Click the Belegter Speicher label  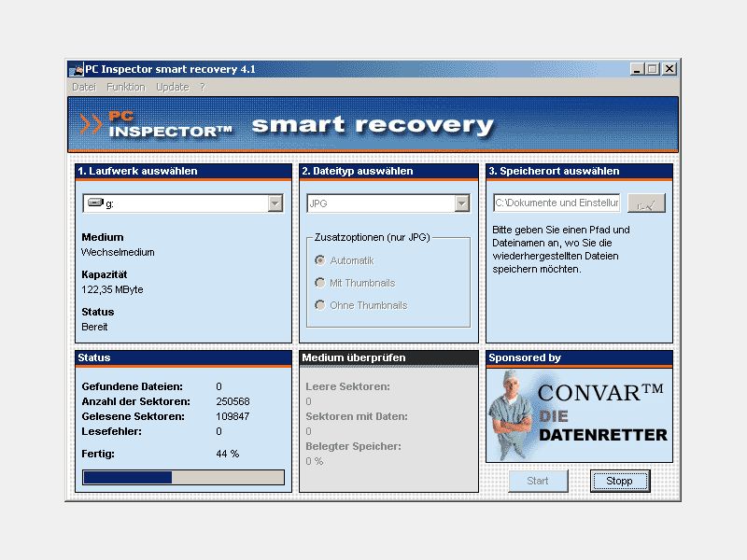pos(354,446)
